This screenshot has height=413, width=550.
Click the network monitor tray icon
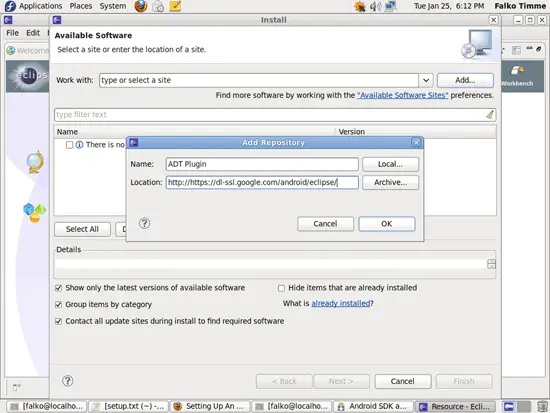pos(390,6)
